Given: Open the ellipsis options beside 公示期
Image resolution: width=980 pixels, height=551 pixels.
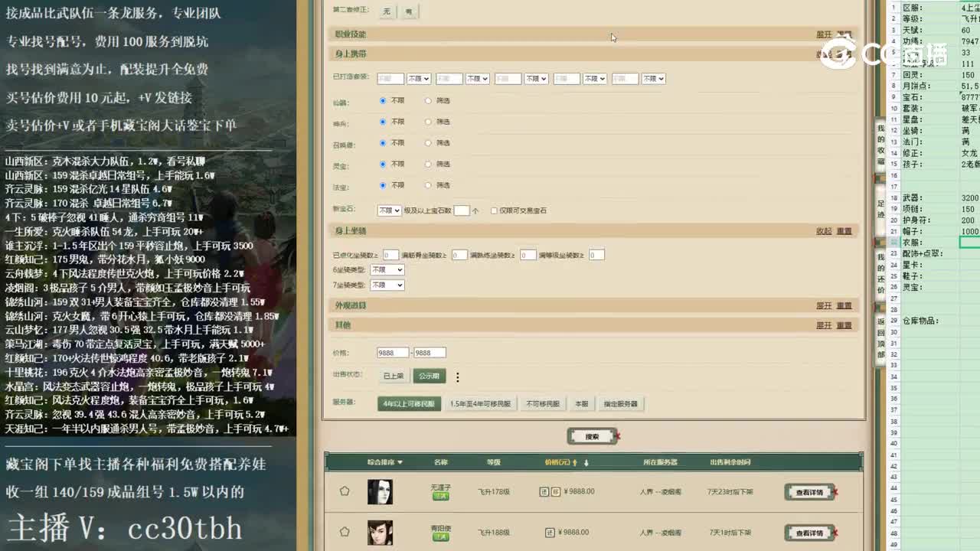Looking at the screenshot, I should point(457,376).
